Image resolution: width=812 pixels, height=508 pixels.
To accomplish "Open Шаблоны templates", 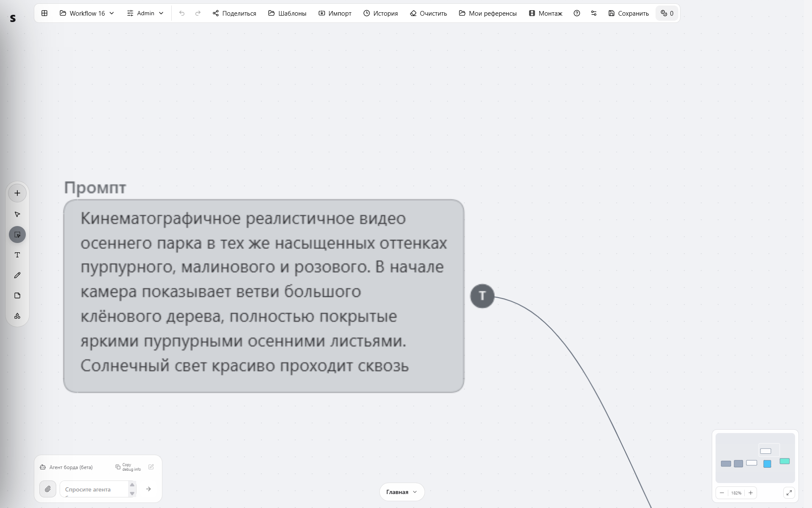I will [x=287, y=13].
